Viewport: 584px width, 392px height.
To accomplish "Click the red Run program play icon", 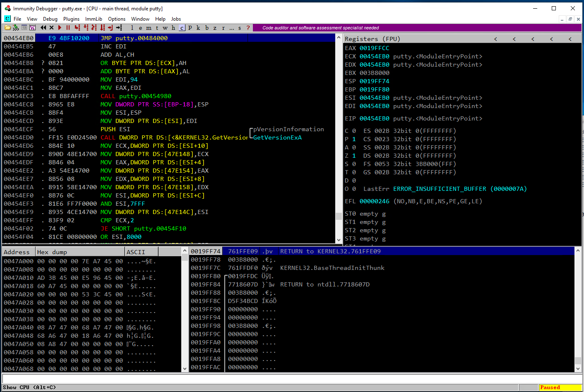I will [60, 28].
